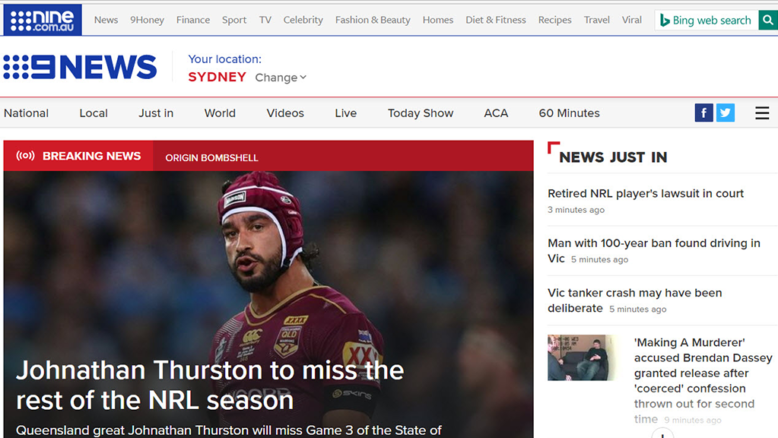Open Johnathan Thurston headline story

(210, 385)
